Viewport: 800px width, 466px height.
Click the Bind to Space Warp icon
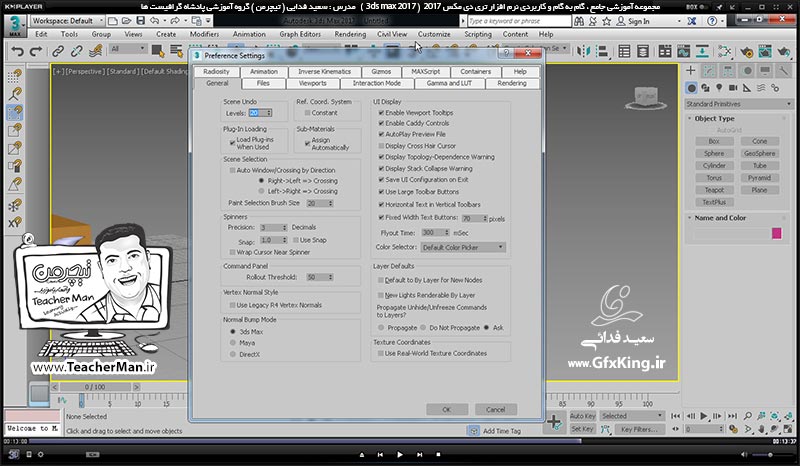(x=95, y=51)
